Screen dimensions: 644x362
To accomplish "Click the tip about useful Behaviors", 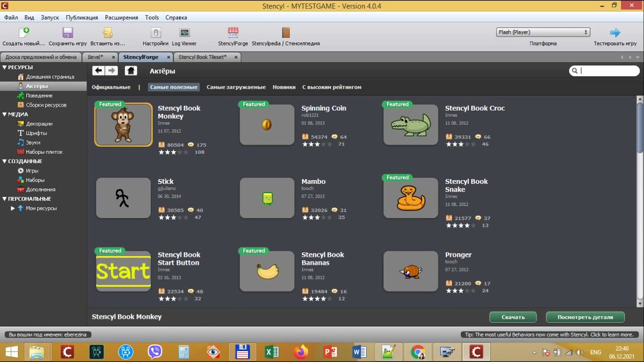I will tap(549, 335).
